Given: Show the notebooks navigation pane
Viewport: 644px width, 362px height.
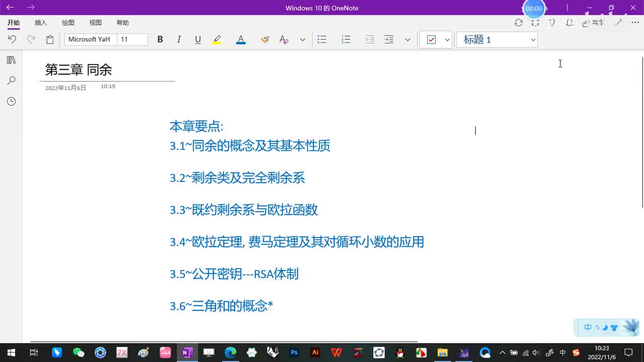Looking at the screenshot, I should pyautogui.click(x=11, y=60).
